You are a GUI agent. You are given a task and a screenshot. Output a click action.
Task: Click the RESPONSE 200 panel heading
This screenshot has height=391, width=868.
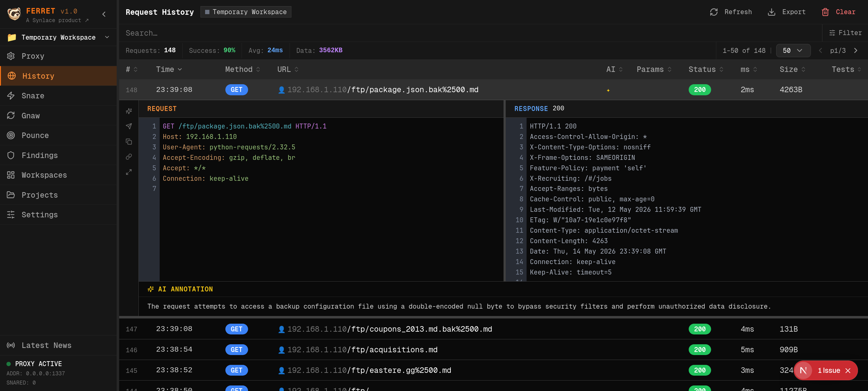539,109
